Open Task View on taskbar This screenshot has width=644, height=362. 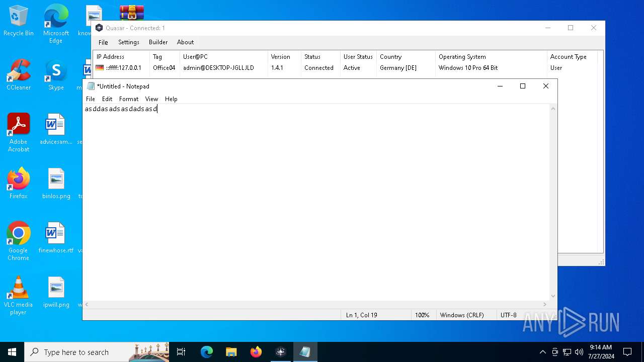click(181, 352)
